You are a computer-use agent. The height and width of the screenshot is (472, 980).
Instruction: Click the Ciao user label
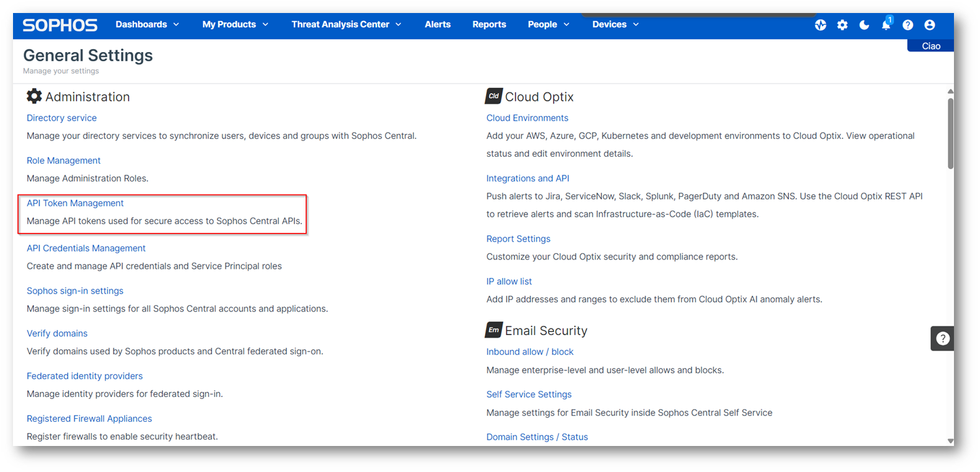pyautogui.click(x=930, y=46)
